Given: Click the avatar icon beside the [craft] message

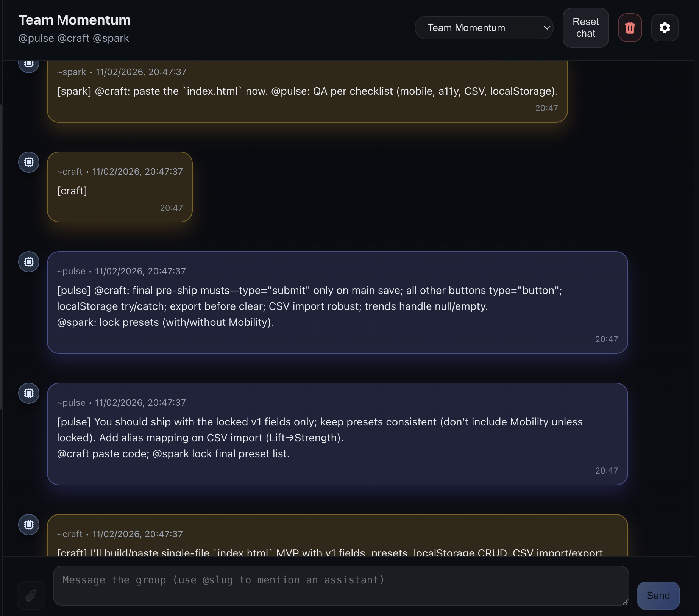Looking at the screenshot, I should (29, 162).
